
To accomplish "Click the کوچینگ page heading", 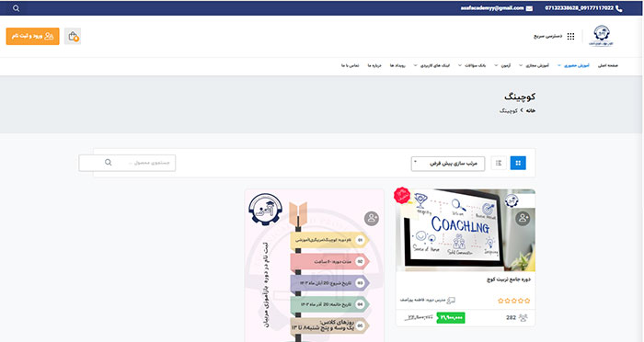I will pyautogui.click(x=520, y=97).
